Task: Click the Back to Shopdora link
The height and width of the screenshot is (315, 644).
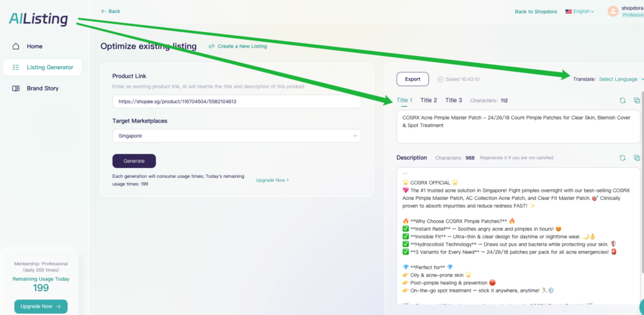Action: tap(536, 11)
